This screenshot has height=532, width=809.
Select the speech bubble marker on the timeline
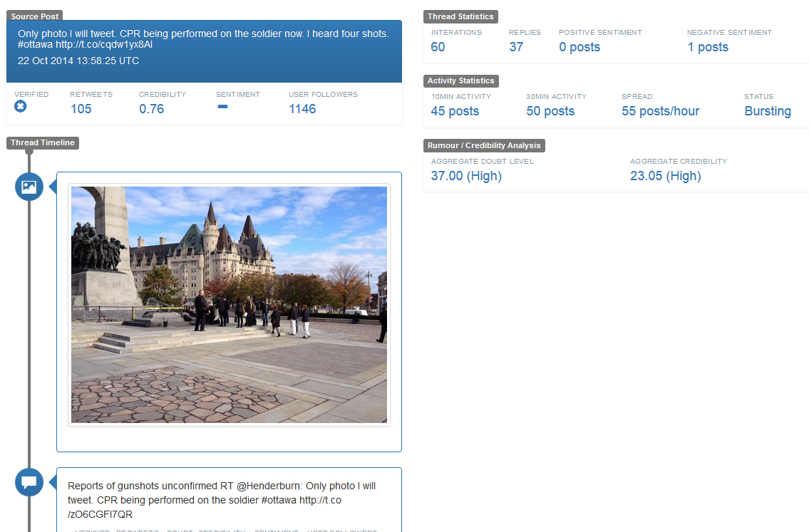pyautogui.click(x=29, y=482)
